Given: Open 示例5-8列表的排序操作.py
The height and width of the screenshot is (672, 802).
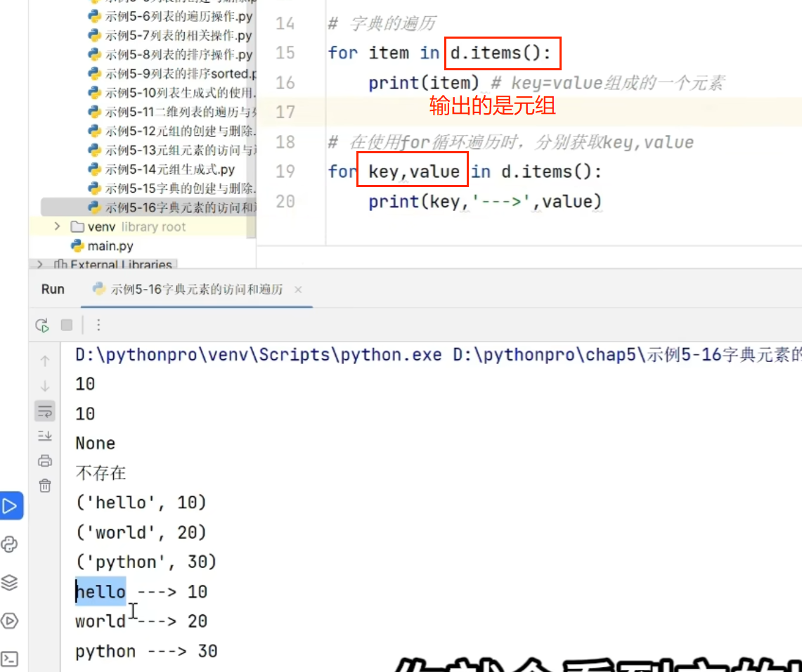Looking at the screenshot, I should pyautogui.click(x=171, y=54).
